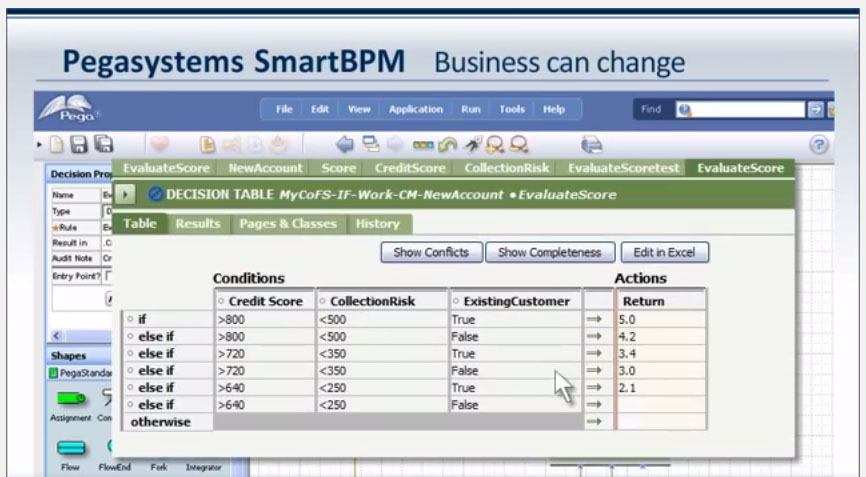This screenshot has height=477, width=866.
Task: Click arrow icon in the otherwise row
Action: 594,421
